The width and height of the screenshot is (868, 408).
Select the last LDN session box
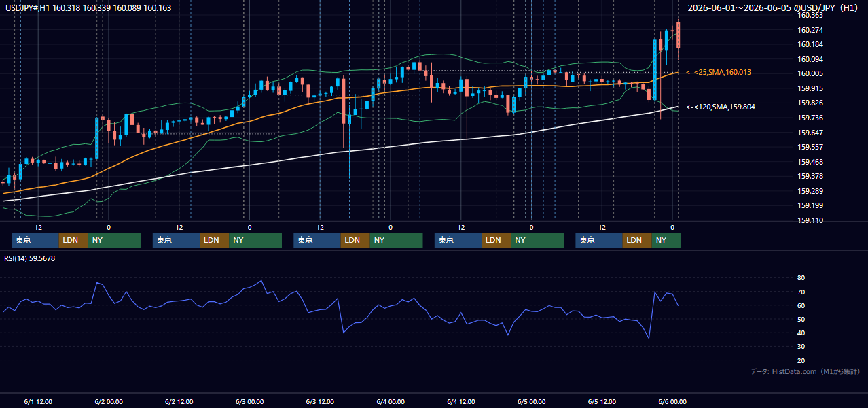[637, 240]
